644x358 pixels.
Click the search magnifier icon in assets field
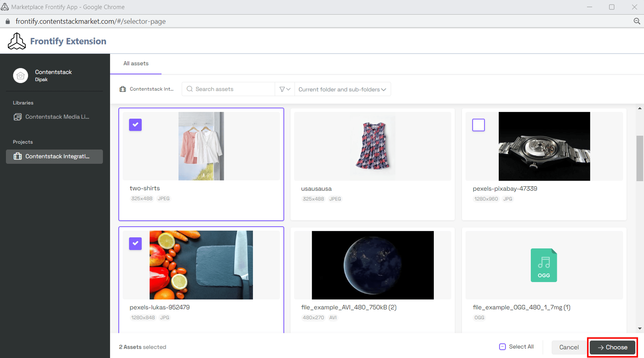(x=190, y=89)
